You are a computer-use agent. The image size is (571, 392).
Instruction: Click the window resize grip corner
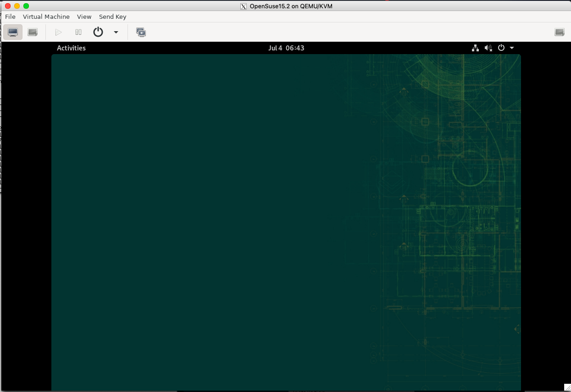point(567,388)
